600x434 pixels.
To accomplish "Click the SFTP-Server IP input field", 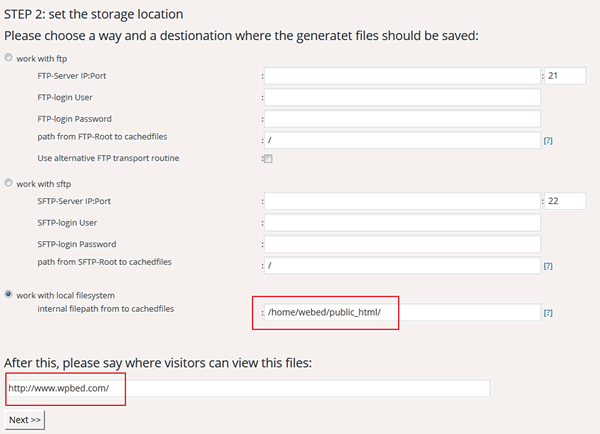I will pos(403,201).
